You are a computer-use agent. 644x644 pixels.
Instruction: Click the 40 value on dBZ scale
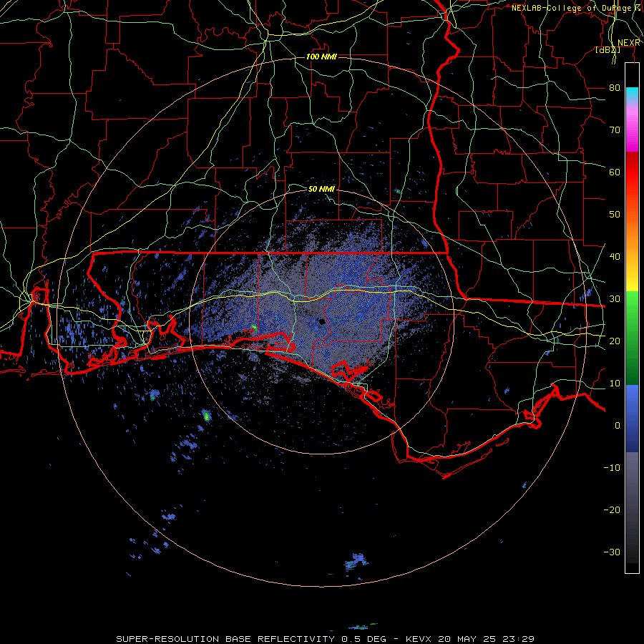pos(615,257)
